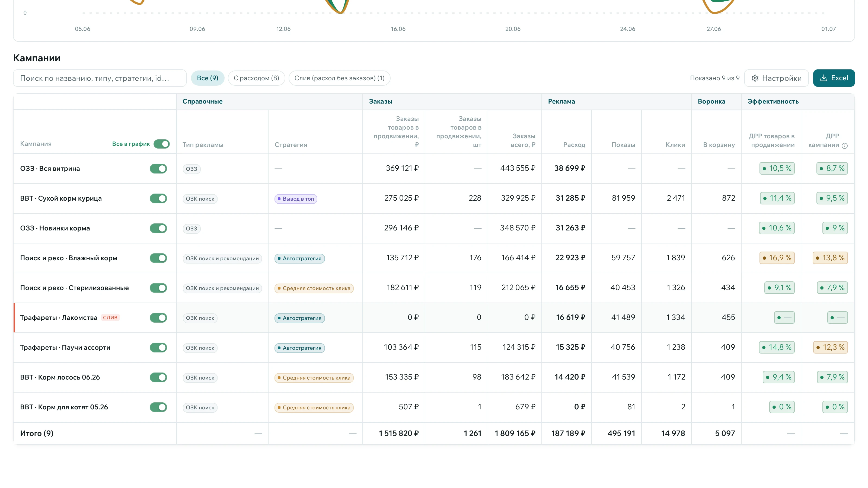868x488 pixels.
Task: Click the 12,3 % orange ДРР кампании badge
Action: coord(830,347)
